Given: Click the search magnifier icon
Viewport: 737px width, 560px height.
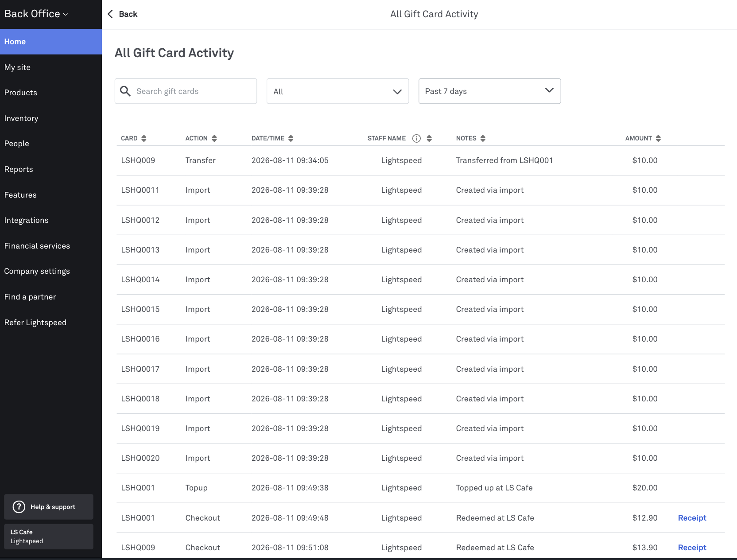Looking at the screenshot, I should pyautogui.click(x=125, y=91).
